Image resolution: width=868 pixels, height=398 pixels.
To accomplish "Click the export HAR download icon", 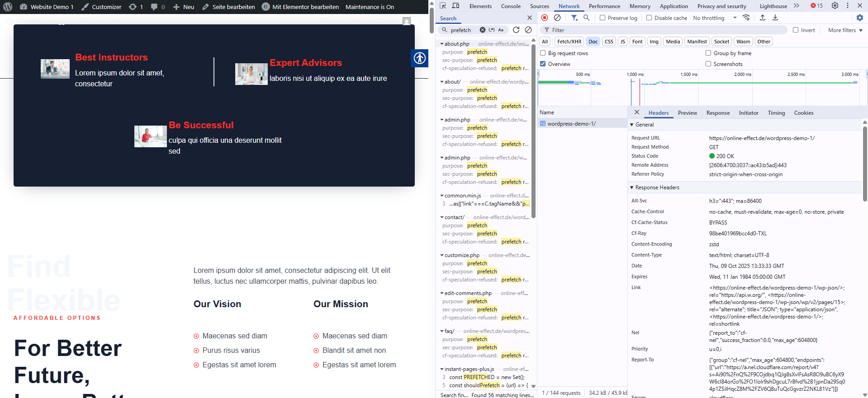I will tap(775, 18).
